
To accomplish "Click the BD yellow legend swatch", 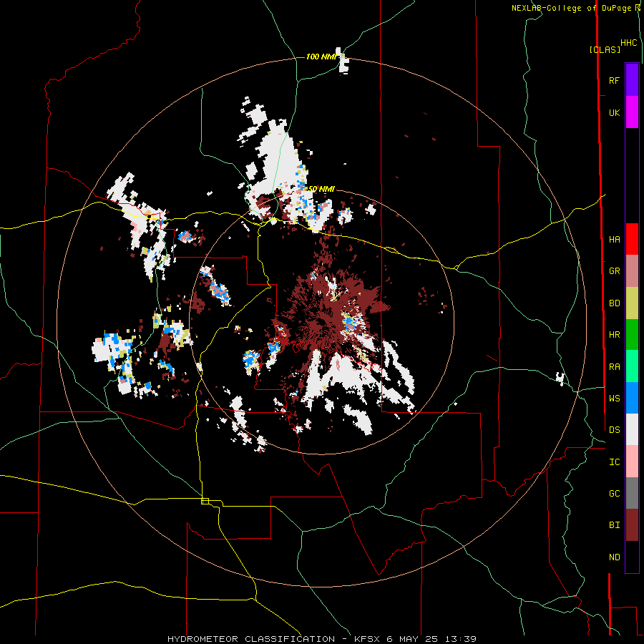I will coord(632,303).
